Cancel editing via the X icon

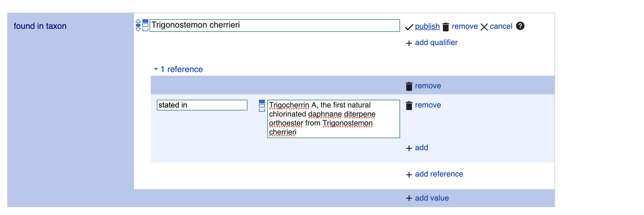(x=484, y=27)
